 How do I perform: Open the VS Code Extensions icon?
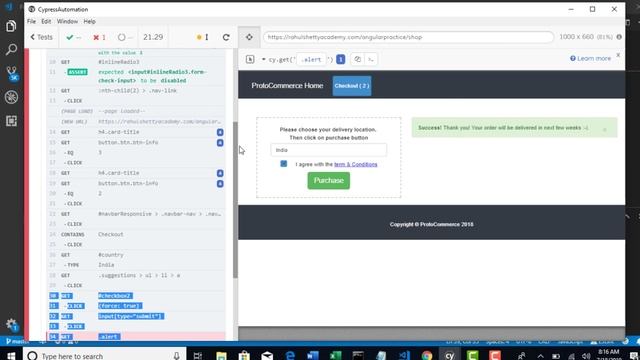point(11,121)
